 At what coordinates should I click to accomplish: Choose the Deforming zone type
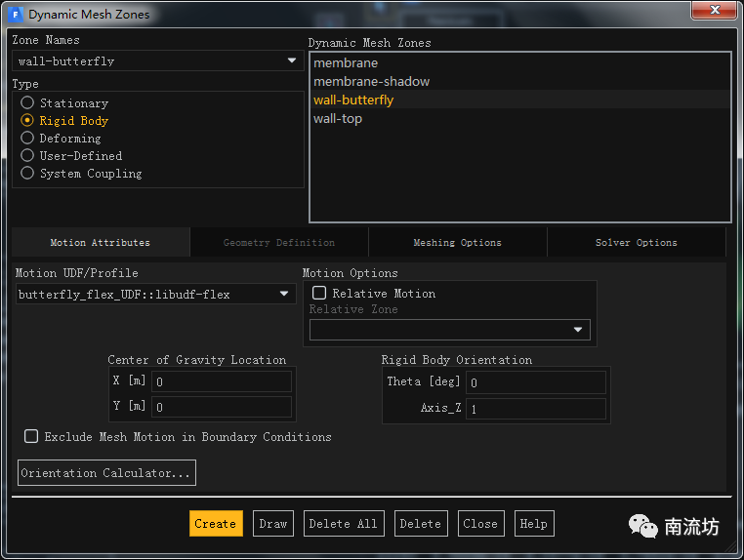(x=27, y=139)
